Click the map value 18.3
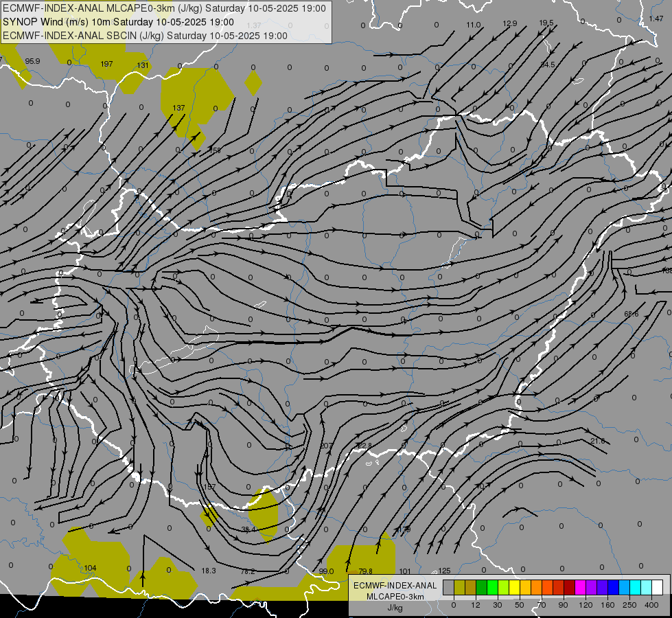This screenshot has width=672, height=618. click(x=209, y=571)
